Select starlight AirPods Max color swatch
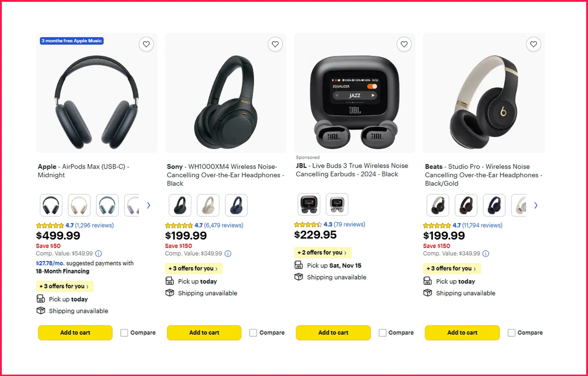This screenshot has width=588, height=376. click(x=79, y=205)
